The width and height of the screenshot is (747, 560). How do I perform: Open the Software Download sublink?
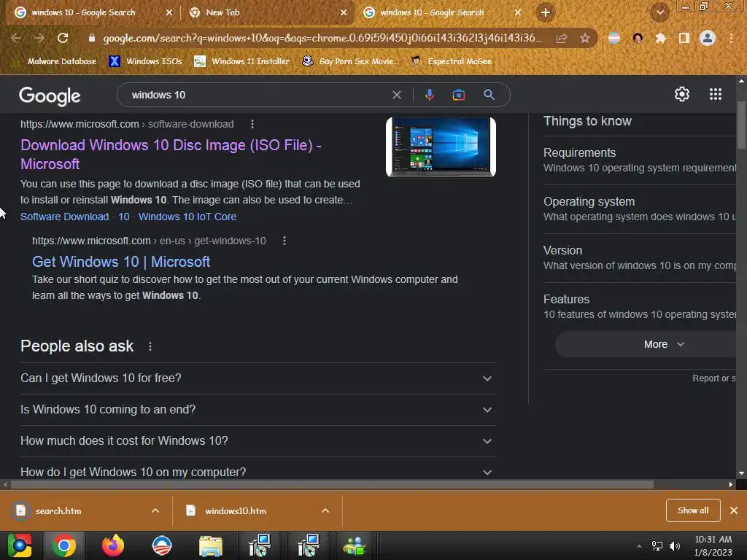(64, 217)
